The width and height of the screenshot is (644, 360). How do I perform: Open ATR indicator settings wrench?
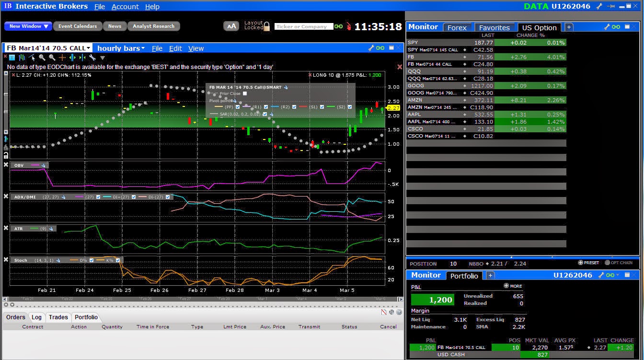(51, 229)
